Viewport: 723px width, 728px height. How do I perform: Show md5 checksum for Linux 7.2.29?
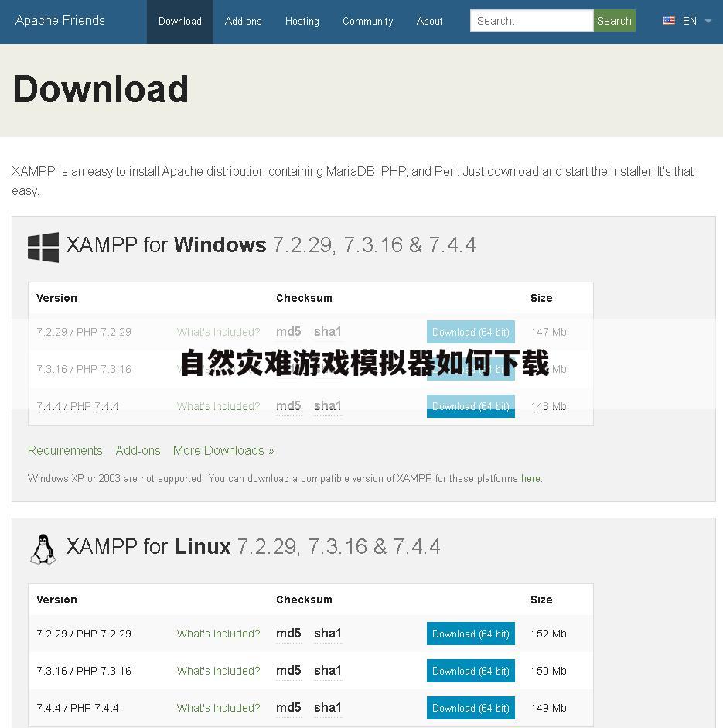288,634
